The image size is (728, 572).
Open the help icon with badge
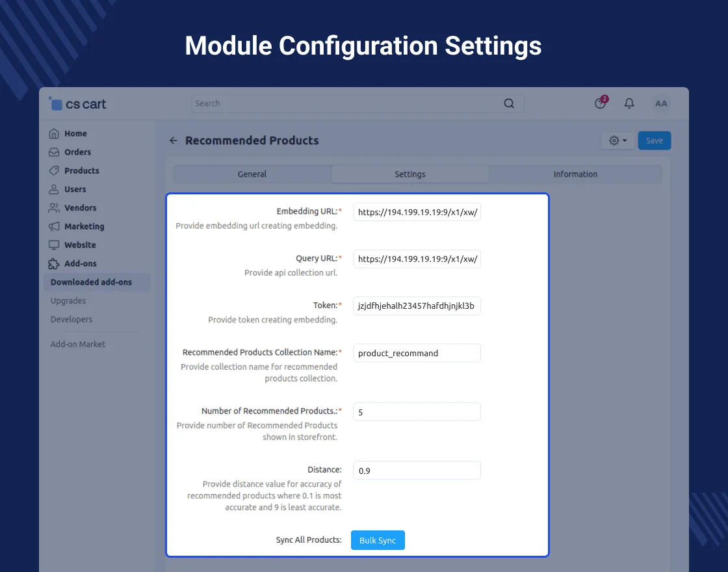coord(601,103)
